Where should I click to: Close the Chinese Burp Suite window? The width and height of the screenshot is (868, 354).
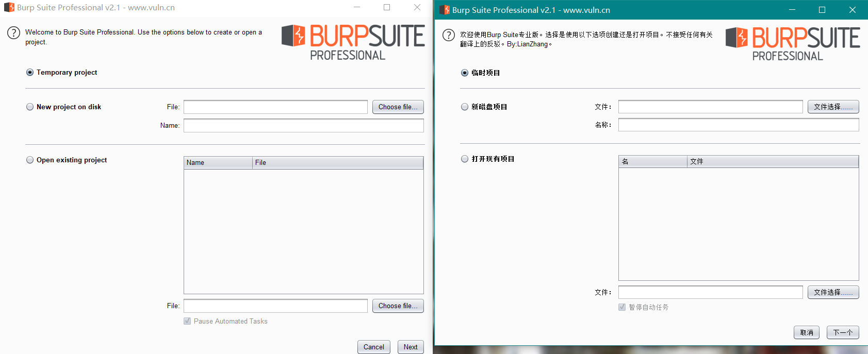pos(853,10)
